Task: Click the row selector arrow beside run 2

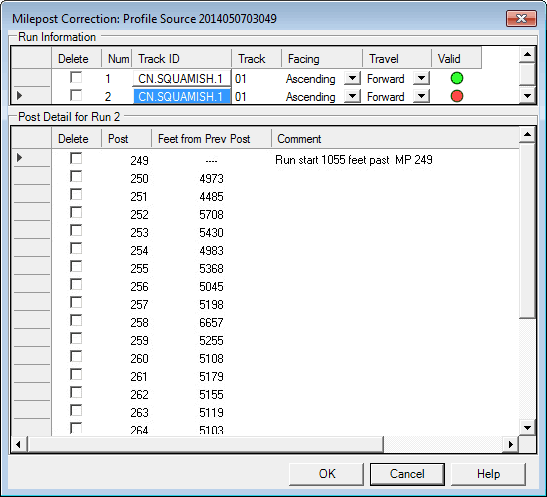Action: coord(20,96)
